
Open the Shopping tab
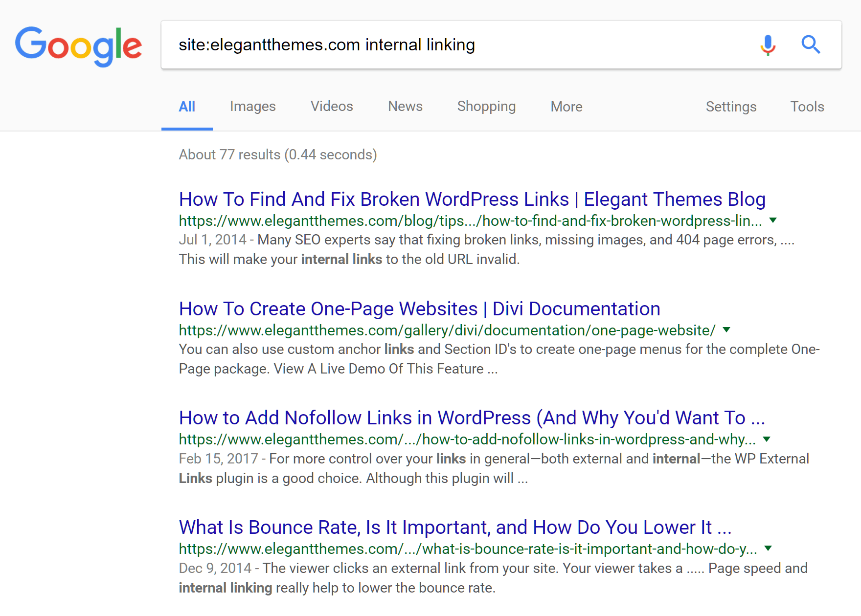coord(486,107)
